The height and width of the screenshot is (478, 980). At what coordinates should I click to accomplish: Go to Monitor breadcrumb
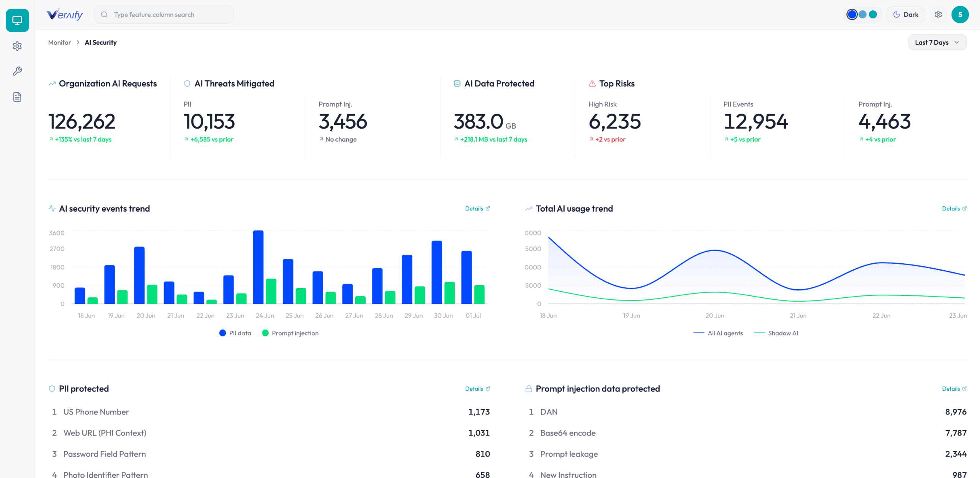tap(59, 42)
